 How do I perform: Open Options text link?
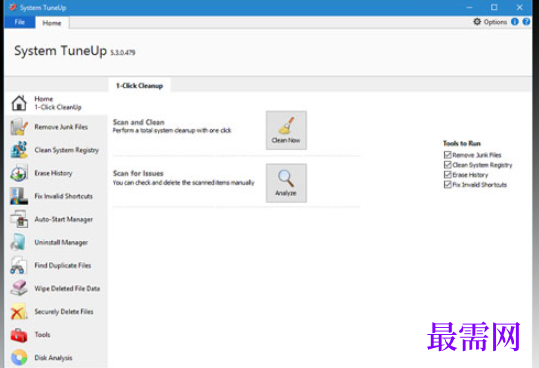495,22
